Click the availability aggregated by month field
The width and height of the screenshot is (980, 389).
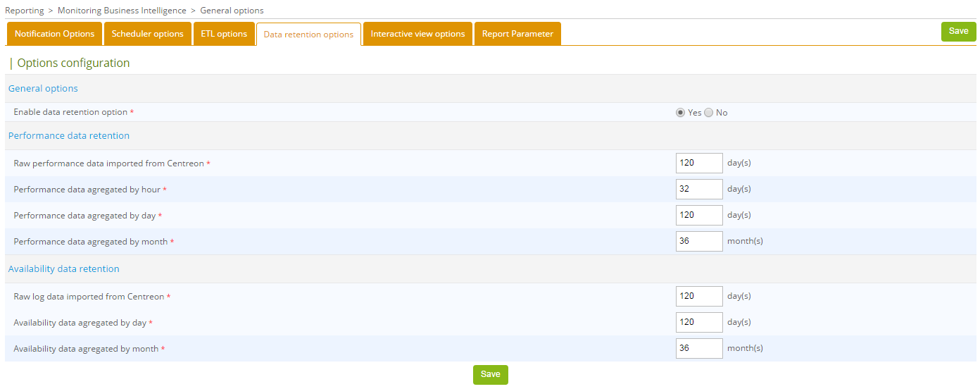coord(698,348)
